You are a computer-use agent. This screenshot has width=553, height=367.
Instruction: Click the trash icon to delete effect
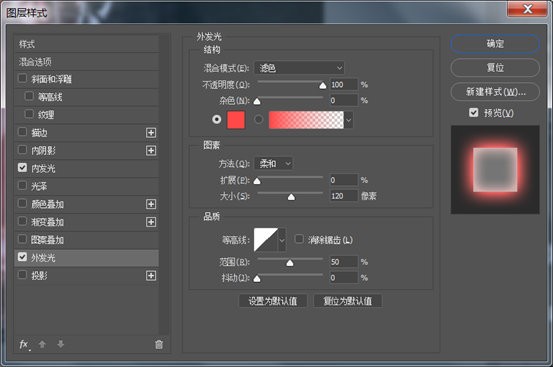[159, 344]
